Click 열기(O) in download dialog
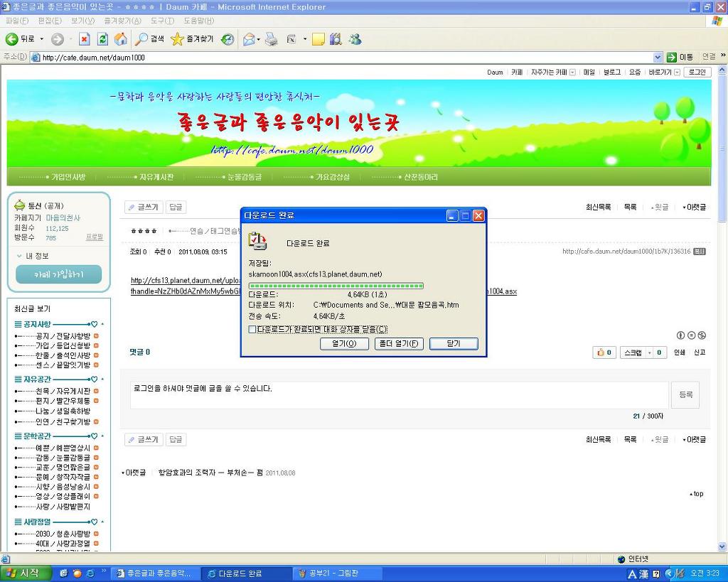 click(x=344, y=344)
